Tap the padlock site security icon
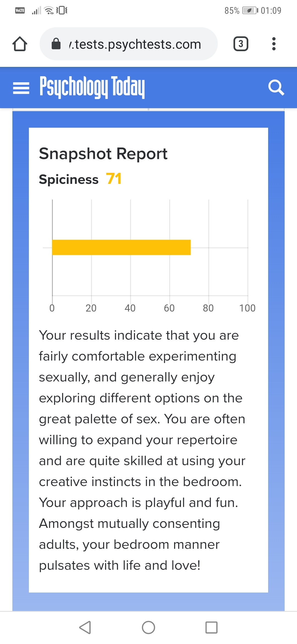The height and width of the screenshot is (644, 297). click(x=56, y=44)
